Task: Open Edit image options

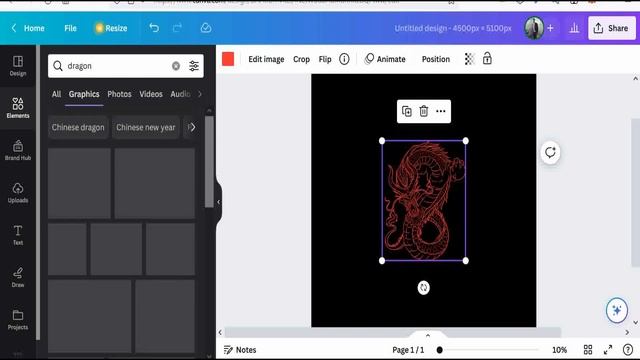Action: point(266,59)
